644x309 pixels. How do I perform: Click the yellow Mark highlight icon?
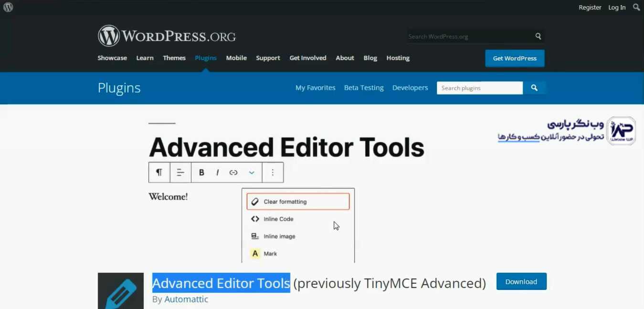point(255,253)
